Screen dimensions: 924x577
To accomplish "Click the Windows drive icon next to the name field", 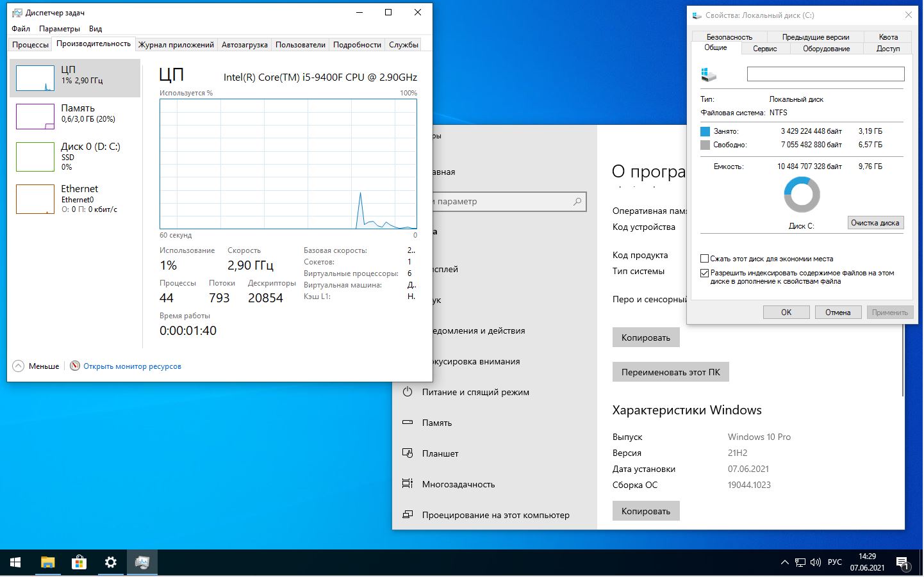I will coord(709,74).
